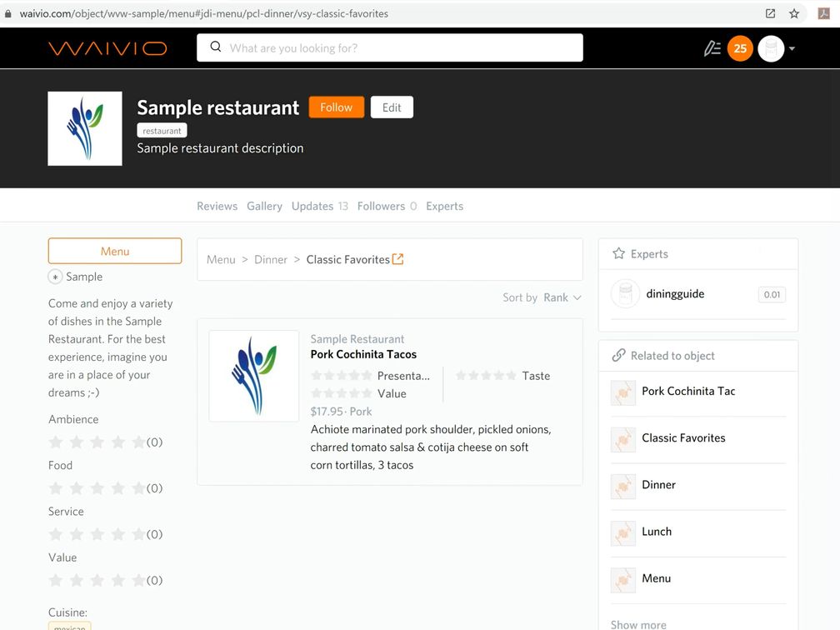Screen dimensions: 840x630
Task: Open external link icon beside Classic Favorites
Action: [398, 259]
